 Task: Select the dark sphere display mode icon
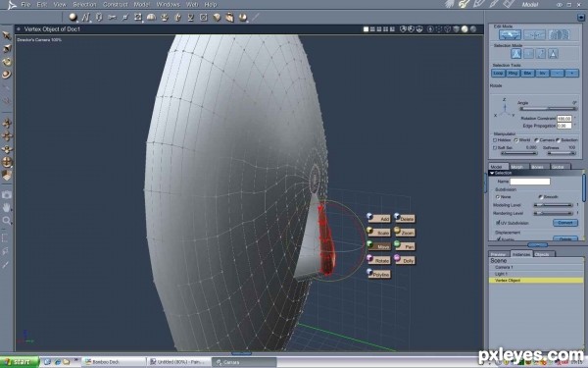point(473,28)
